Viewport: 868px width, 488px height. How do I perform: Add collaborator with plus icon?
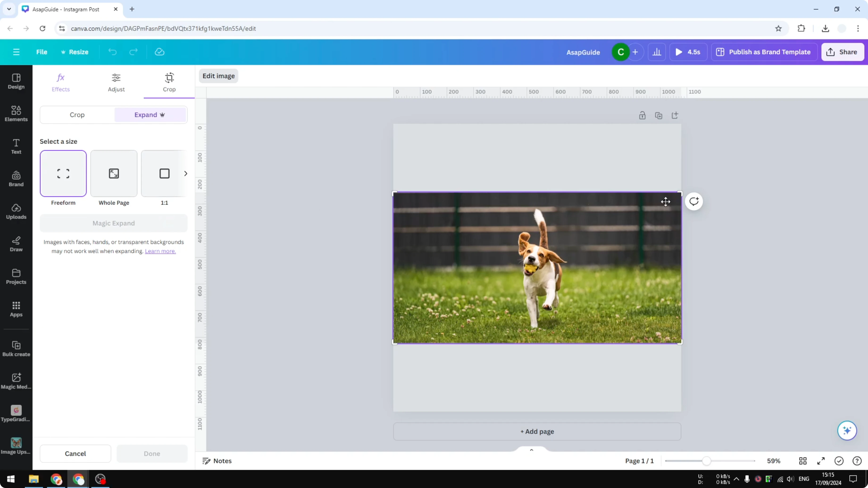click(x=635, y=52)
